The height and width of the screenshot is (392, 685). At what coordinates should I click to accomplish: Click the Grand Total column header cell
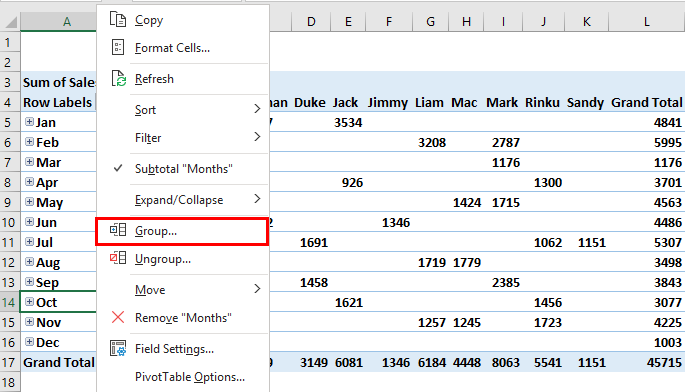tap(647, 103)
